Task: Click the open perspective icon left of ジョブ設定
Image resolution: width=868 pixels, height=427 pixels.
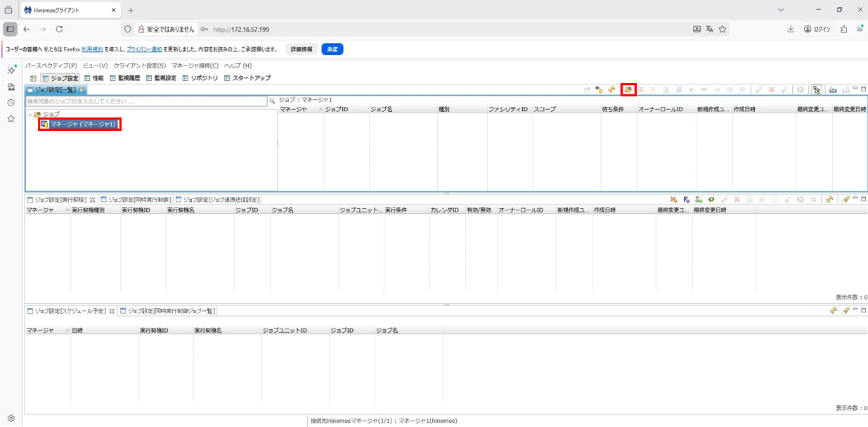Action: coord(33,78)
